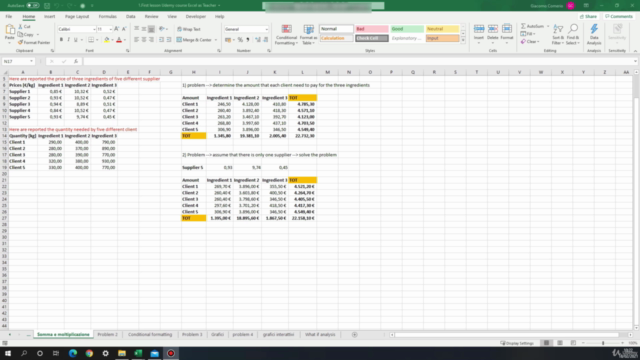Open the Problem 2 sheet tab
This screenshot has height=360, width=640.
point(107,335)
